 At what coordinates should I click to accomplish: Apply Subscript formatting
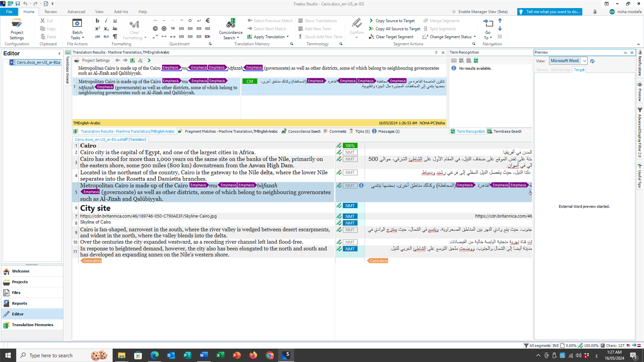[x=106, y=29]
